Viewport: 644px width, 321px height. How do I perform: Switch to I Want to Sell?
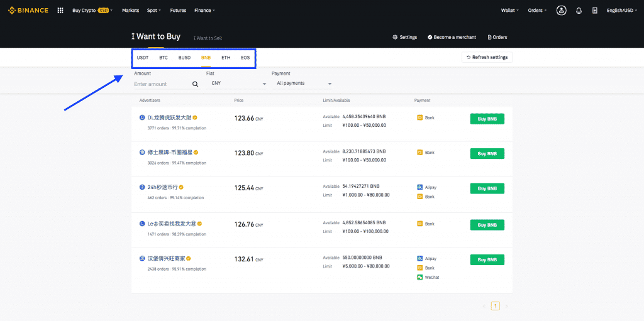click(208, 38)
